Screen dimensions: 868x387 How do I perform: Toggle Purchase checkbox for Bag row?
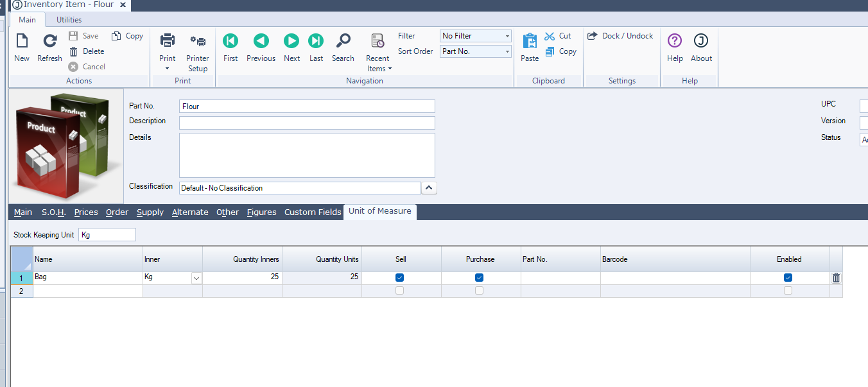tap(479, 278)
